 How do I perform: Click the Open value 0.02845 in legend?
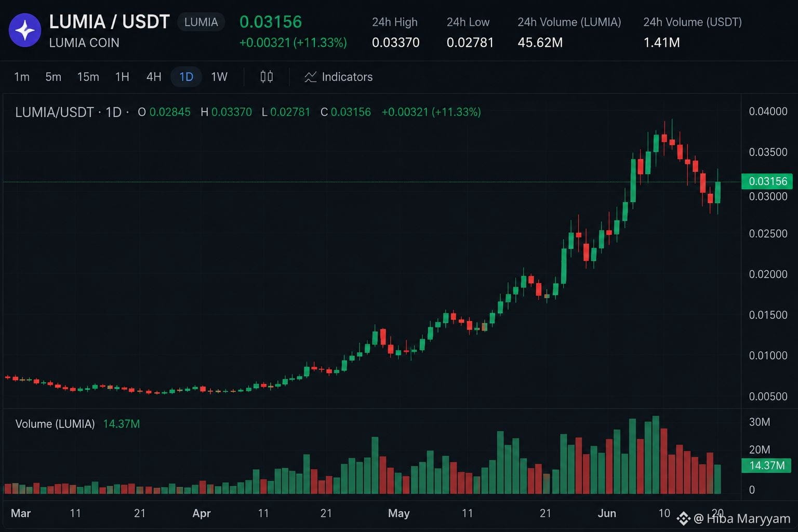pyautogui.click(x=170, y=112)
